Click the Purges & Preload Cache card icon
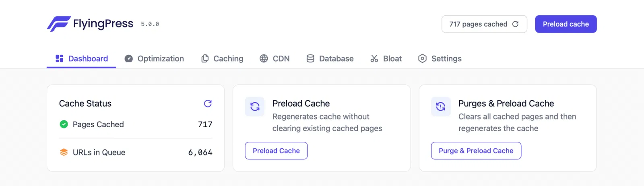This screenshot has width=644, height=186. pos(441,107)
